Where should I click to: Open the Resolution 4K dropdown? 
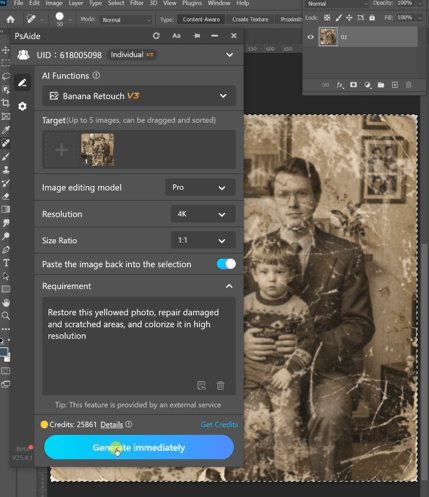(203, 214)
